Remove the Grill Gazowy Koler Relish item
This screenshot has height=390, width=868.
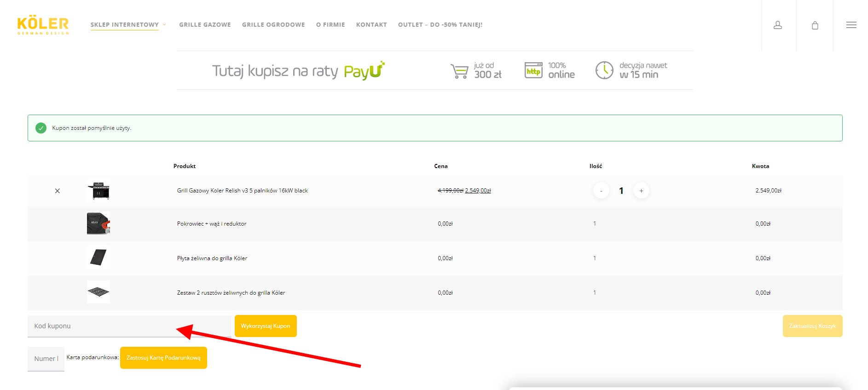[x=58, y=191]
